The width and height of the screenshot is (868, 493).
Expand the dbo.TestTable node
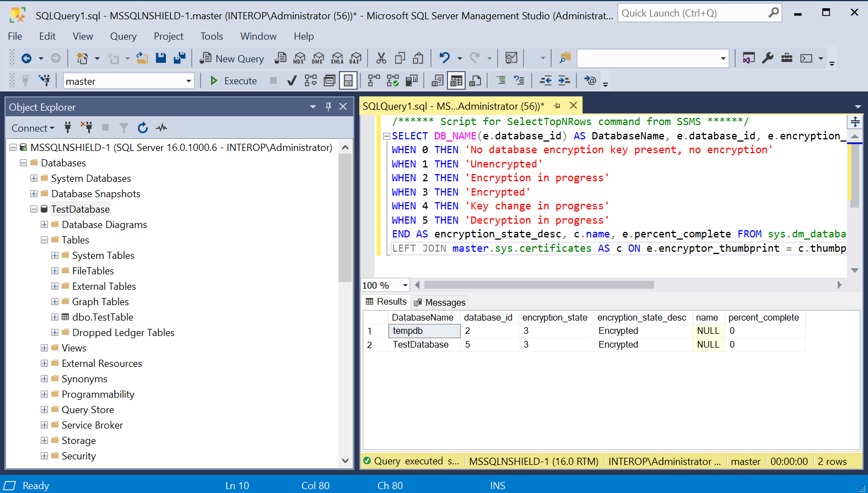[x=55, y=317]
